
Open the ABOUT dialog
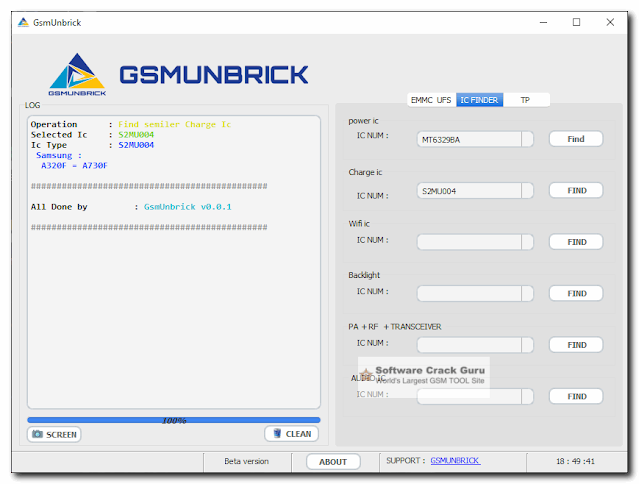click(x=333, y=462)
